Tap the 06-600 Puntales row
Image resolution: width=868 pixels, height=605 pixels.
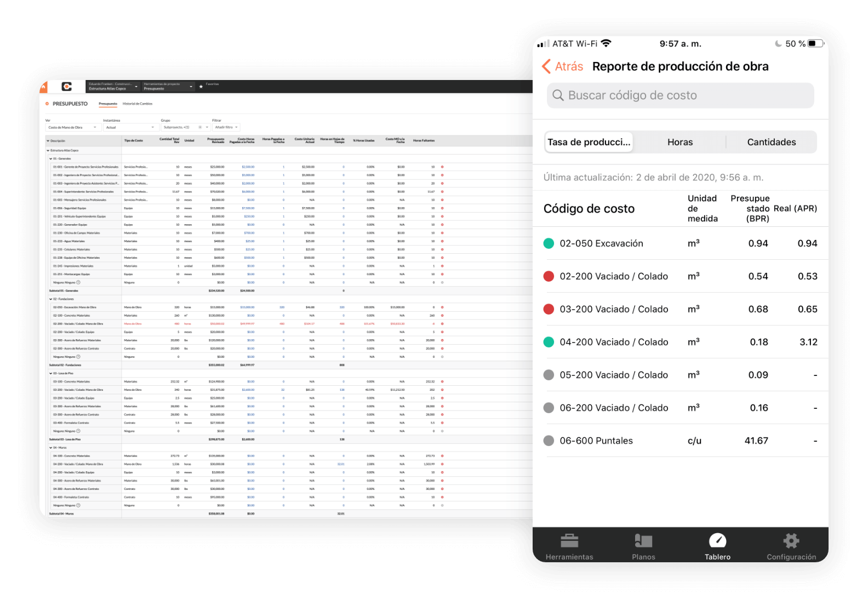tap(680, 441)
